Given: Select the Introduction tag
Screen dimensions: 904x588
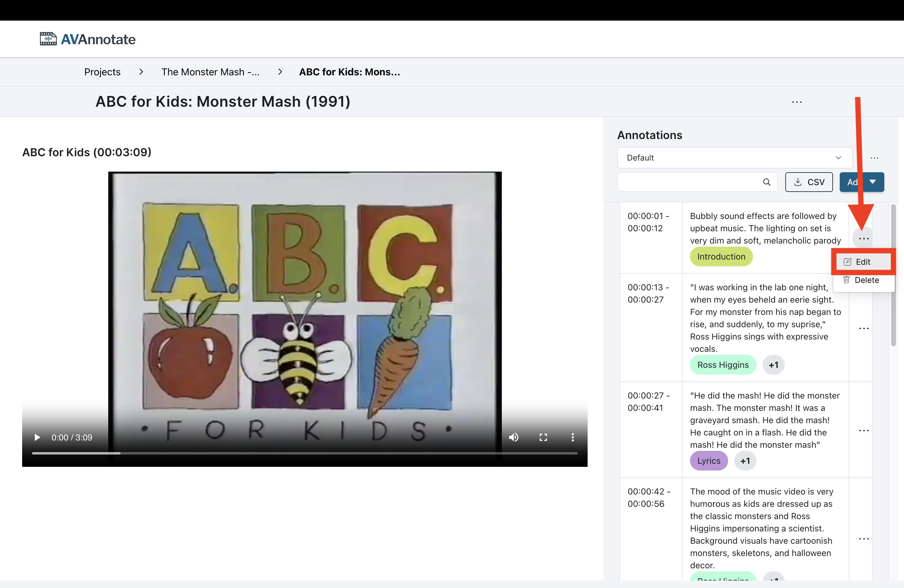Looking at the screenshot, I should 721,257.
